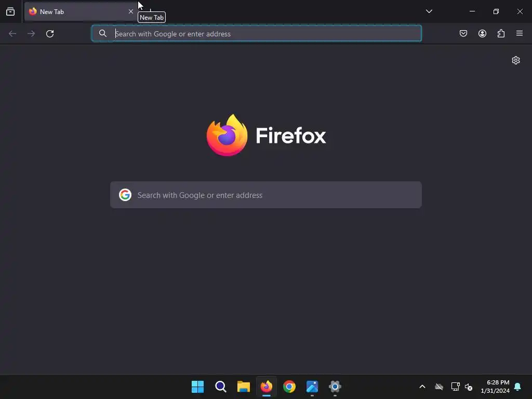Personalize new tab with gear icon
The width and height of the screenshot is (532, 399).
coord(516,60)
